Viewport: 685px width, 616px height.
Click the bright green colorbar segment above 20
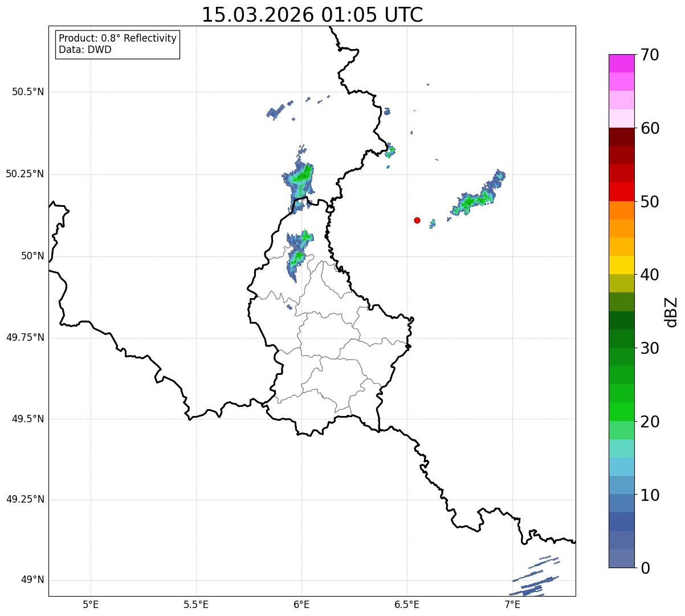[x=621, y=412]
